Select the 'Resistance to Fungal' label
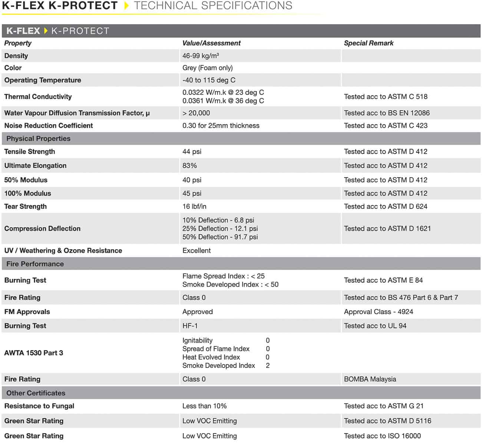482x448 pixels. click(39, 406)
